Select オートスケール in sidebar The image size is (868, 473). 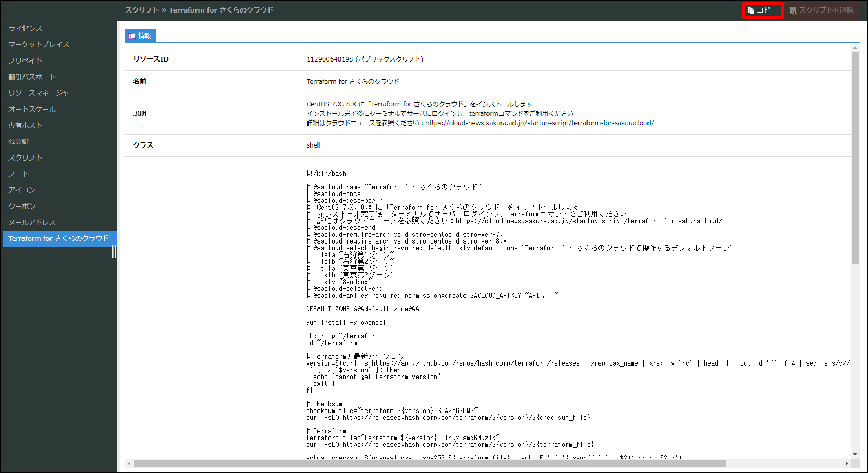click(x=32, y=109)
